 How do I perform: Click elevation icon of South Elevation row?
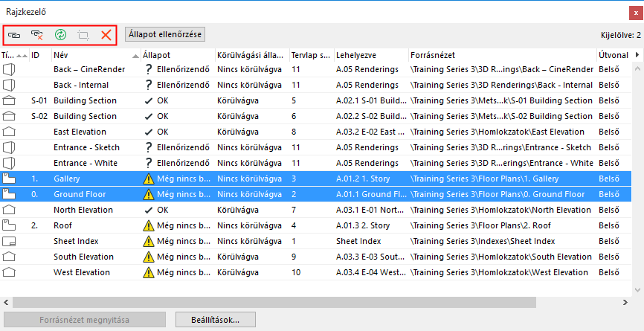click(9, 257)
